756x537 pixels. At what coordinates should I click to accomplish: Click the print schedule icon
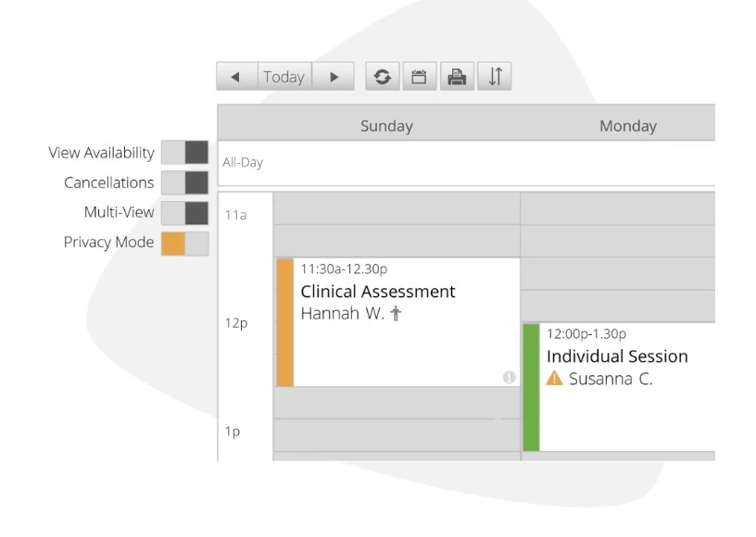456,76
